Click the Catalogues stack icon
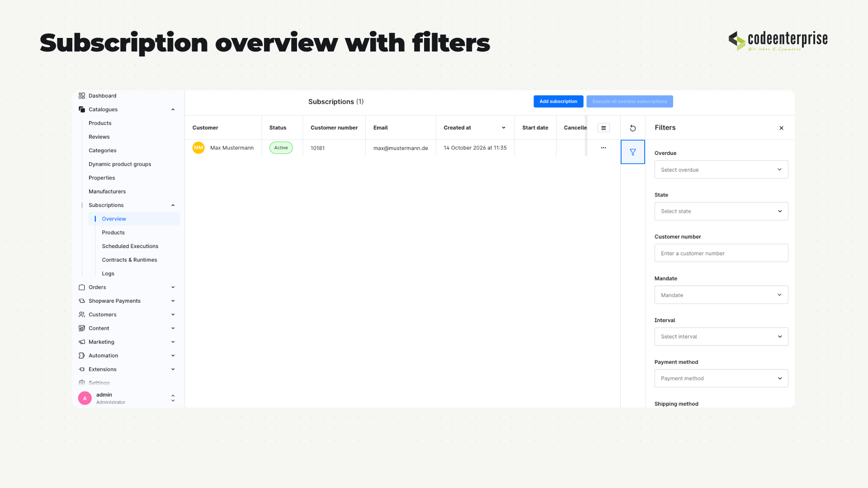The width and height of the screenshot is (868, 488). click(x=82, y=109)
